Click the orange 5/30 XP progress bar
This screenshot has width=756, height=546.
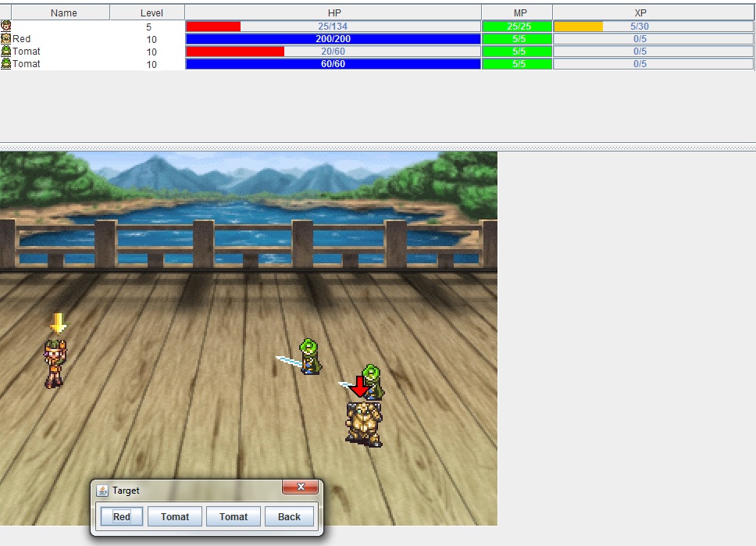coord(639,26)
